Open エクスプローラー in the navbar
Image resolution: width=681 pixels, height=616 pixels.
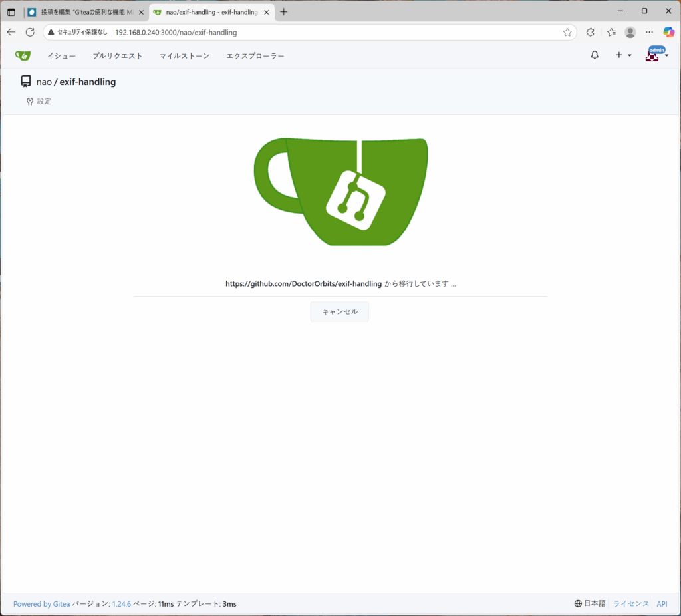point(255,56)
